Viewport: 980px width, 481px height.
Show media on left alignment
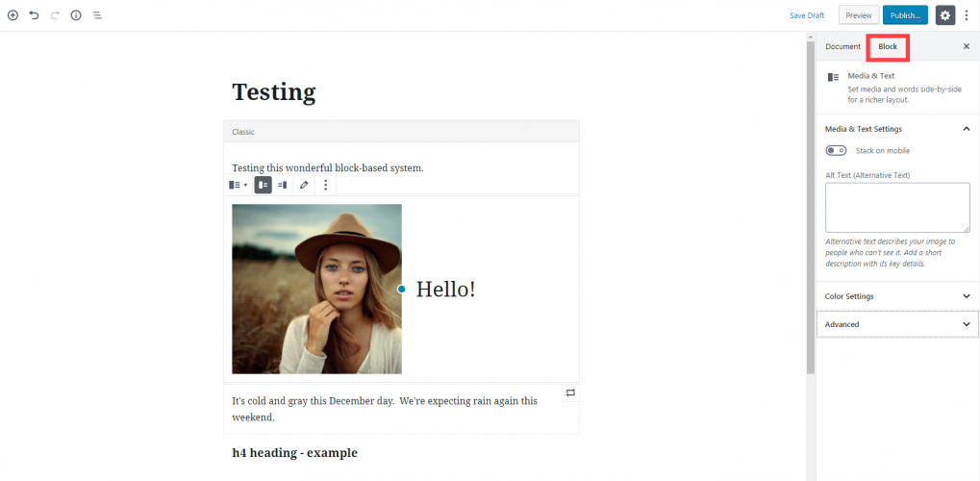[263, 185]
